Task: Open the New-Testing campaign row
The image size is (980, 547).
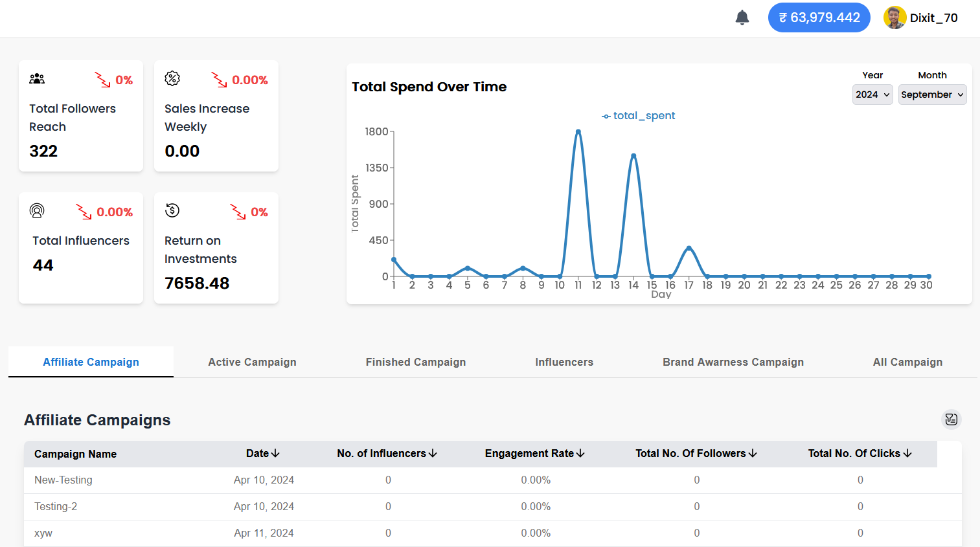Action: coord(63,480)
